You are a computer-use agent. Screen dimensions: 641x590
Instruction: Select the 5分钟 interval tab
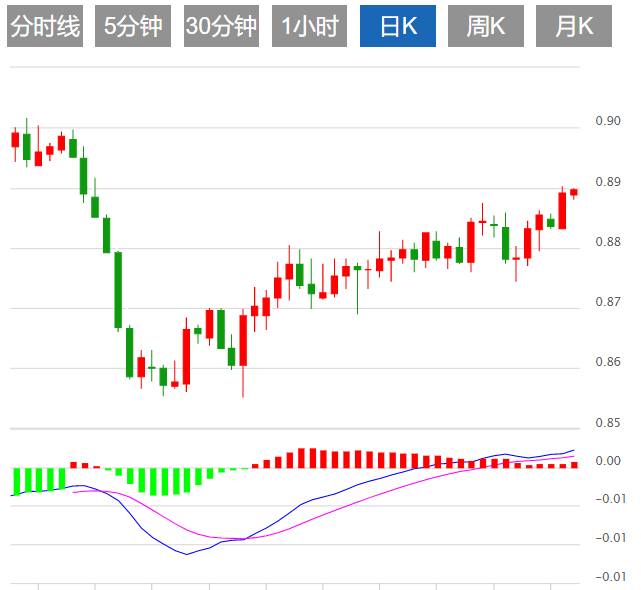[x=133, y=26]
